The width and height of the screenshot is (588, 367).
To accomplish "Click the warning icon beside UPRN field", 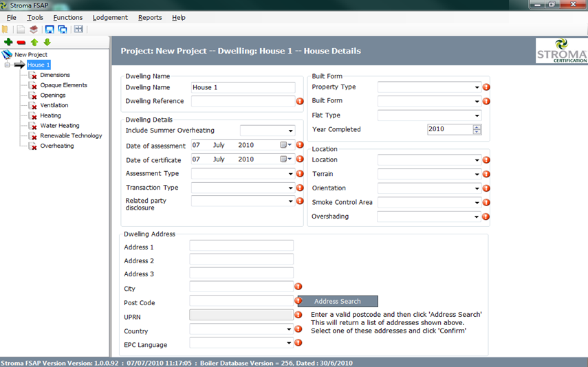I will tap(298, 315).
